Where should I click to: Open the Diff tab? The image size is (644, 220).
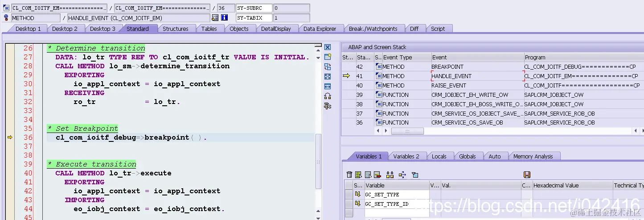tap(414, 29)
